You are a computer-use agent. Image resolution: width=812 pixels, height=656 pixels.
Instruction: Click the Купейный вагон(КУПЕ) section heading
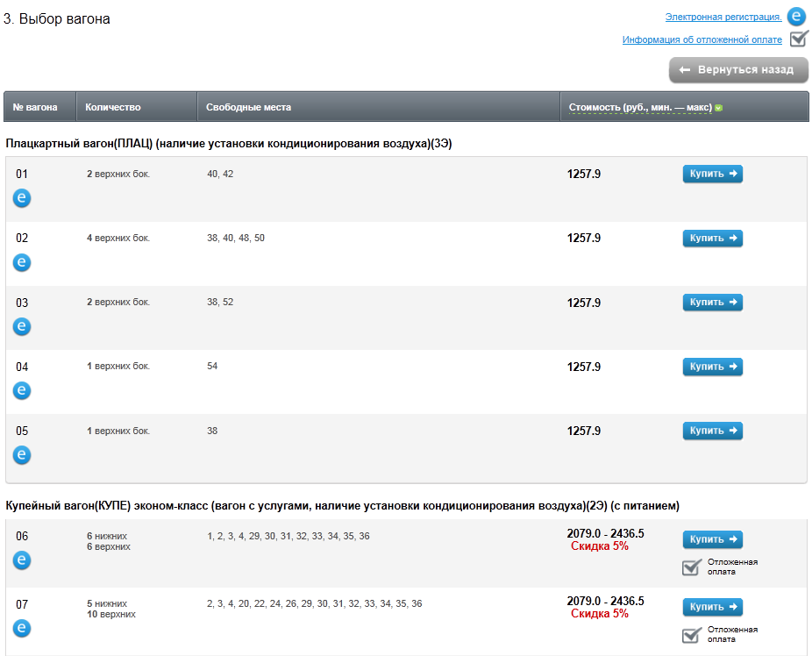tap(342, 506)
